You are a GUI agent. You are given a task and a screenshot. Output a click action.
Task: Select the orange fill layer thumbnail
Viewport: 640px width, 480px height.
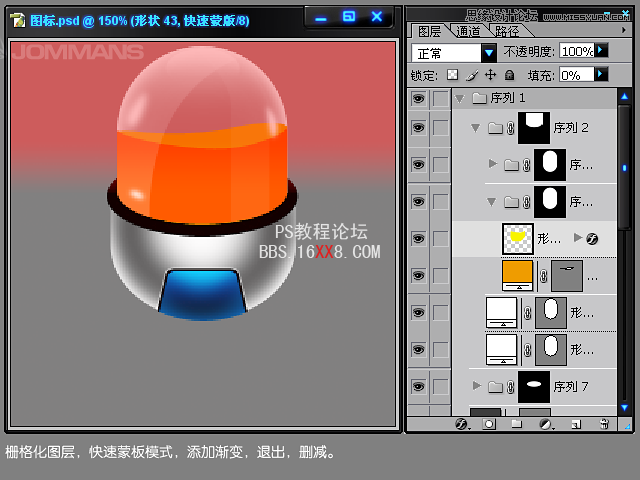(x=517, y=274)
